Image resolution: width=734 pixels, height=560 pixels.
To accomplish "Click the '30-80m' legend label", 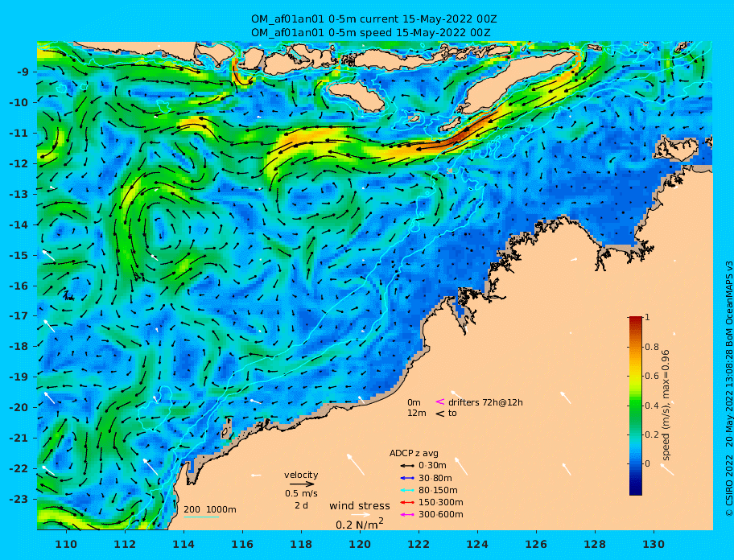I will coord(435,478).
